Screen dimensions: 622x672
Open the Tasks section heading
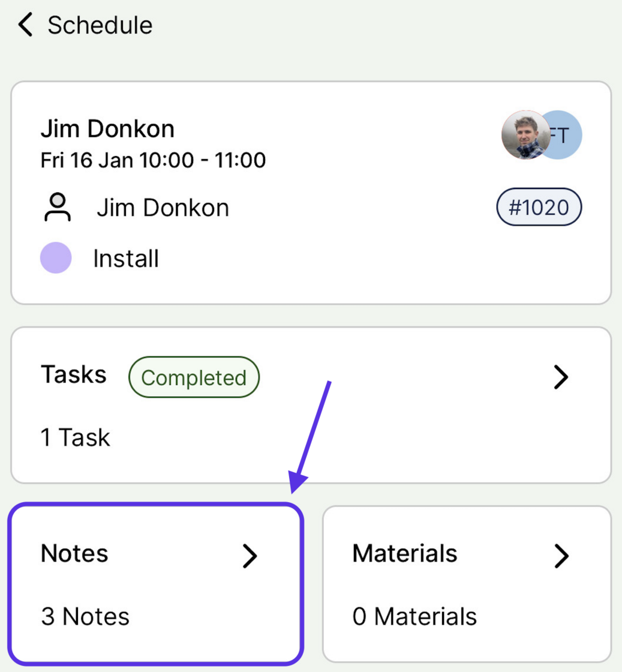[x=73, y=375]
